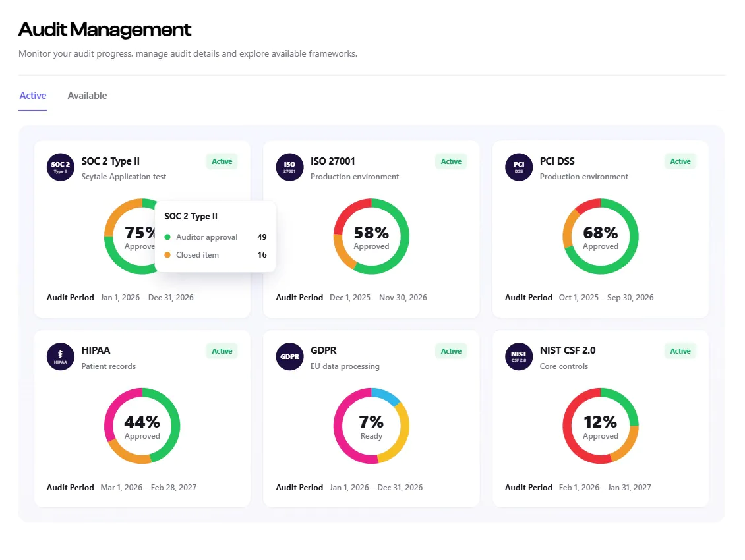This screenshot has height=560, width=745.
Task: Click the PCI DSS 68% donut chart
Action: 601,236
